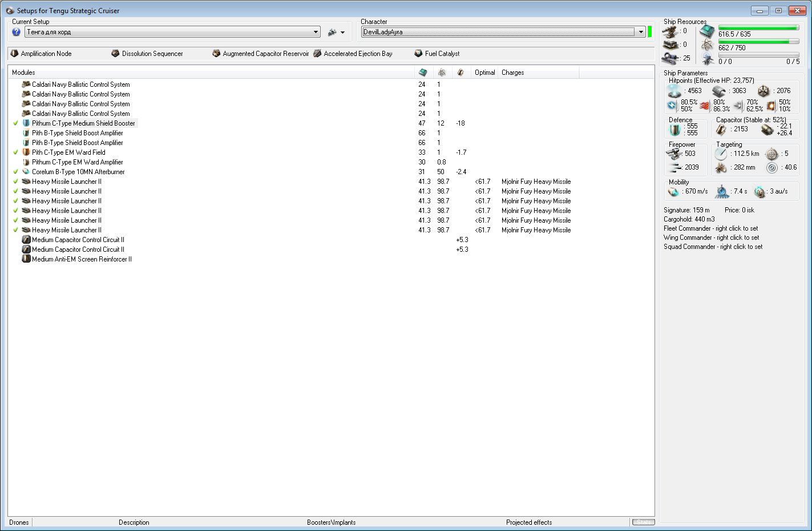Click the capacitor icon beside 2153
The height and width of the screenshot is (531, 812).
(722, 130)
